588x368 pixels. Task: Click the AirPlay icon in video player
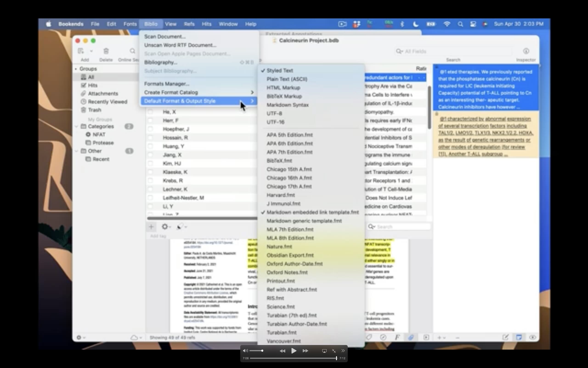[324, 351]
